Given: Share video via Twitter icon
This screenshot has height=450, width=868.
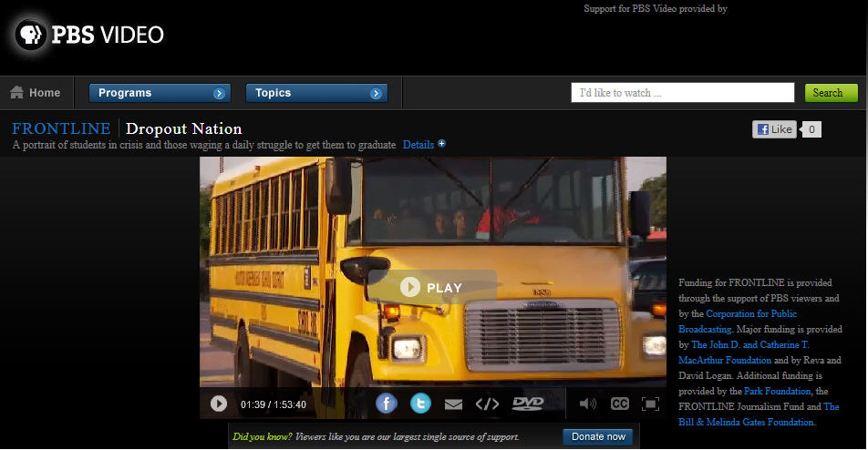Looking at the screenshot, I should point(420,404).
